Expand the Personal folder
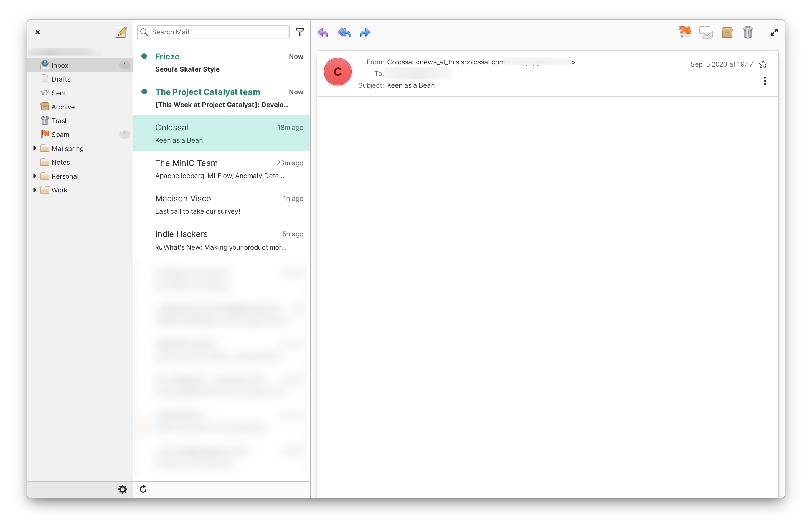Image resolution: width=812 pixels, height=532 pixels. (35, 176)
